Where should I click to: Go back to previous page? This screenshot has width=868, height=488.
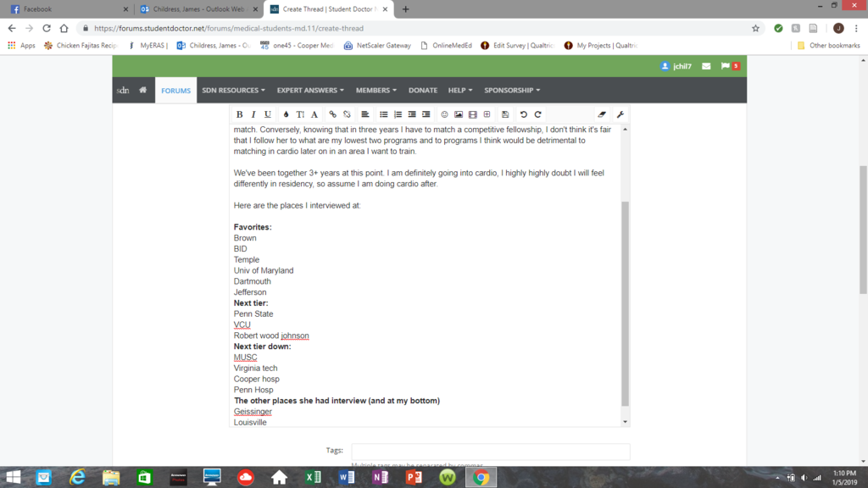[12, 28]
